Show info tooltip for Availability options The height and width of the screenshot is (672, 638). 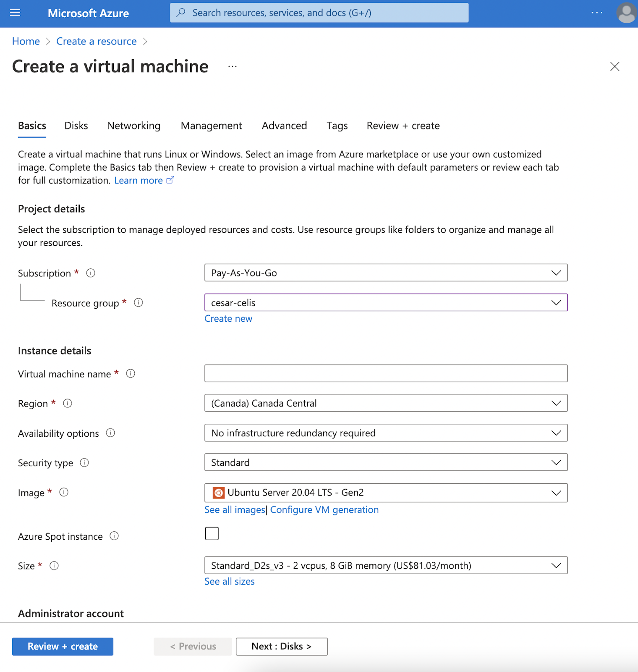[x=110, y=433]
